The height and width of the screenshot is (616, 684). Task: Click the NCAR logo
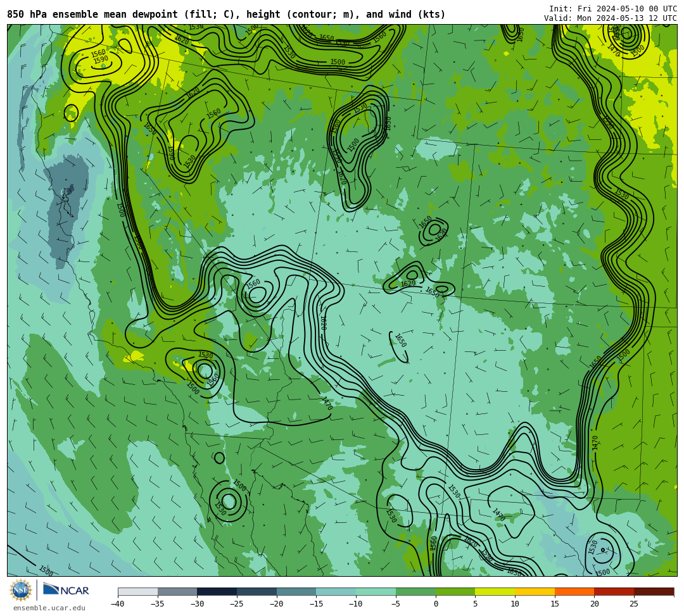click(x=66, y=589)
